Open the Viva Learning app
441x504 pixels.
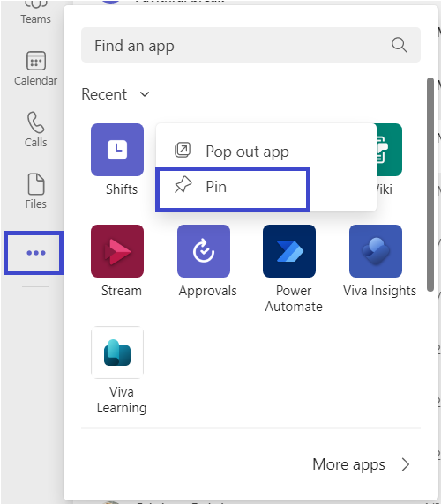117,352
